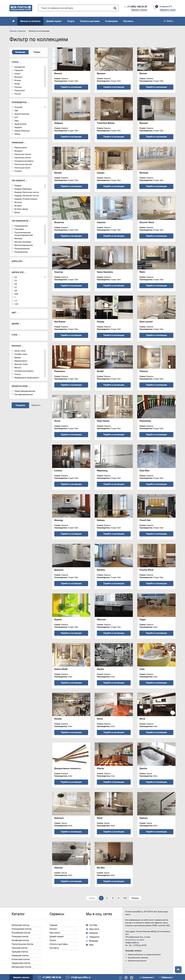Click the Заказать звонок bottom bar button
This screenshot has height=980, width=185.
coord(21,977)
